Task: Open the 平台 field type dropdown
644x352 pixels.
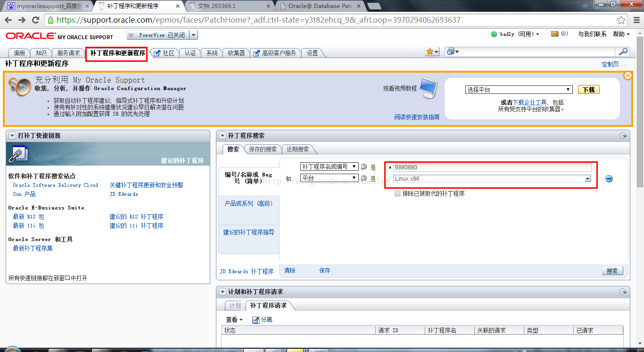Action: 330,178
